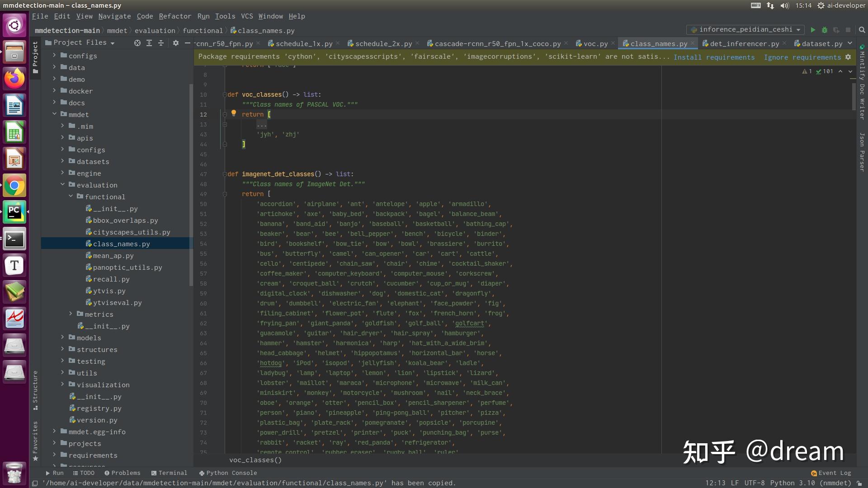Viewport: 868px width, 488px height.
Task: Open Terminal tool window
Action: (169, 473)
